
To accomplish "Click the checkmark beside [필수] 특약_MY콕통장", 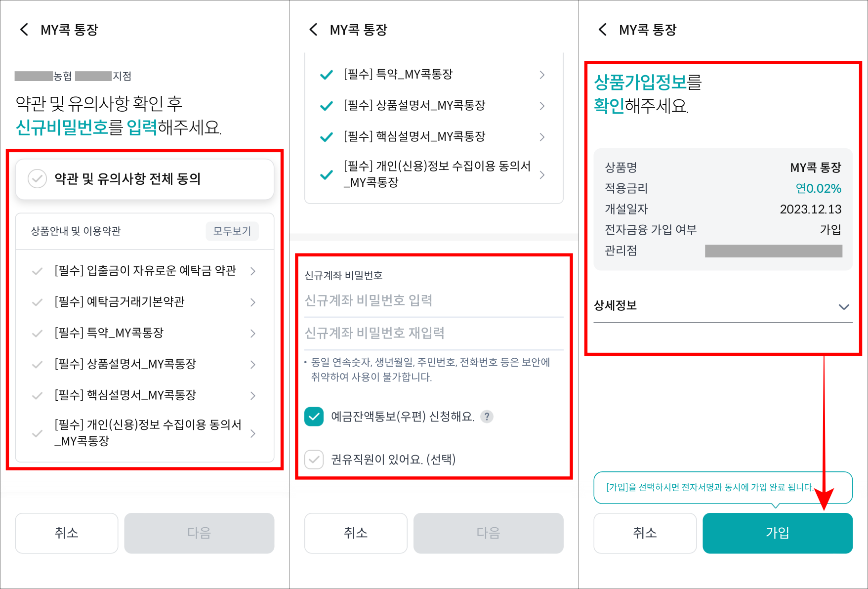I will point(326,75).
